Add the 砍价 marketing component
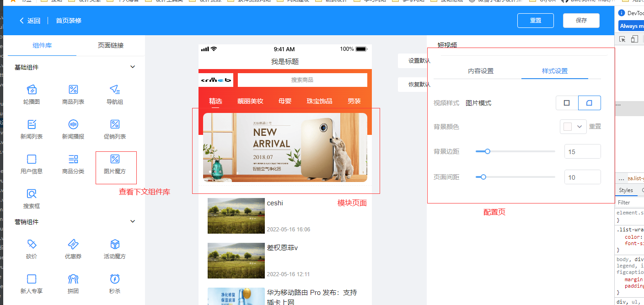Screen dimensions: 644x305 point(32,249)
